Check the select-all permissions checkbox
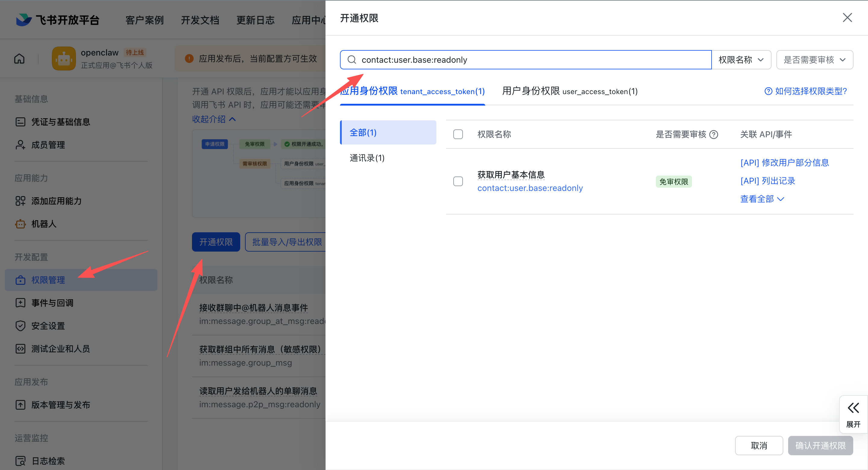Screen dimensions: 868x470 pos(458,134)
